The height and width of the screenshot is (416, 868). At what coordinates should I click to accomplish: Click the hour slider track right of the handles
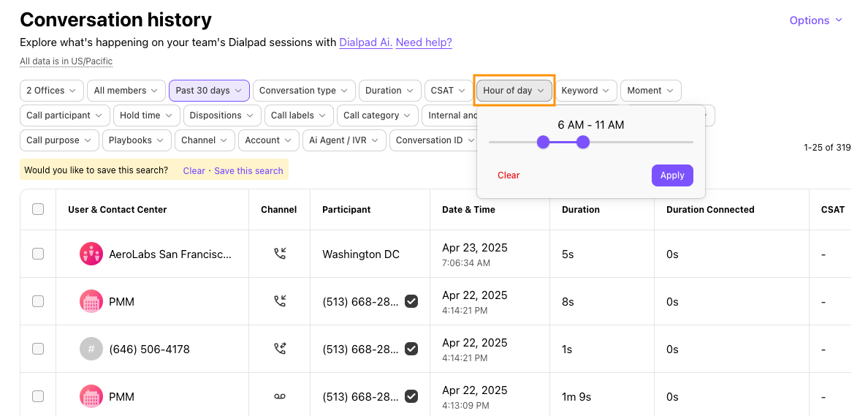pyautogui.click(x=641, y=143)
